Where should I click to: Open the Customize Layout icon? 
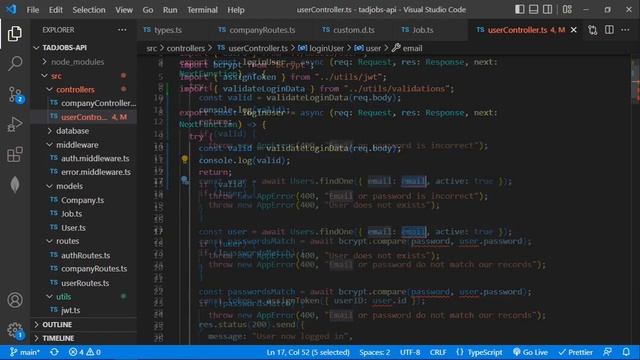(x=567, y=9)
